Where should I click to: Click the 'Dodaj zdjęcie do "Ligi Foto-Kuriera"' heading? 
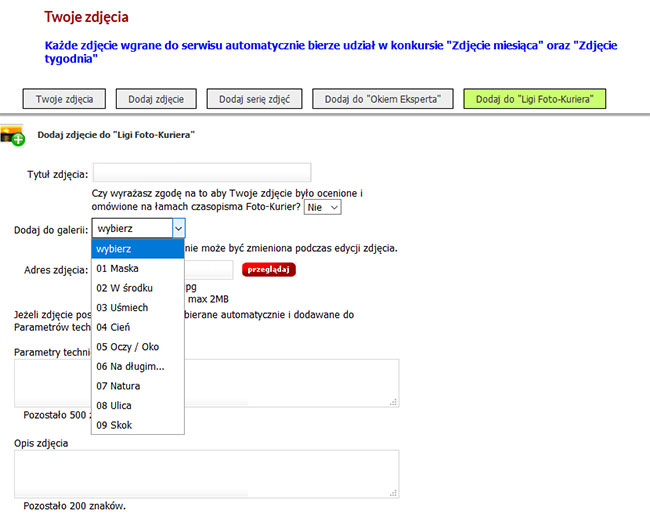coord(116,135)
